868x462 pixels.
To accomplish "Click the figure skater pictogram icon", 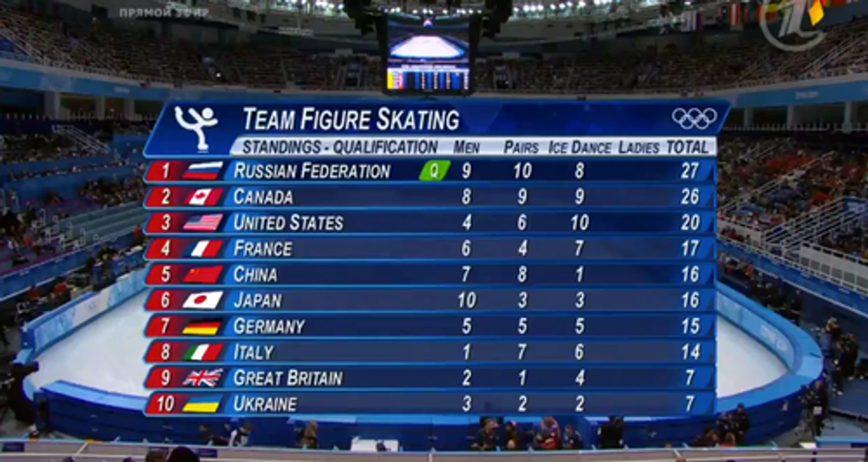I will click(x=196, y=127).
